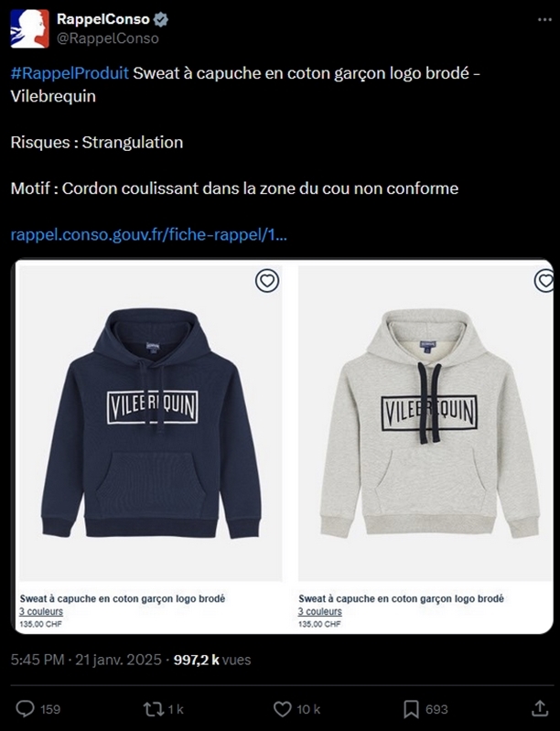Open the #RappelProduit hashtag
Viewport: 560px width, 731px height.
point(70,73)
